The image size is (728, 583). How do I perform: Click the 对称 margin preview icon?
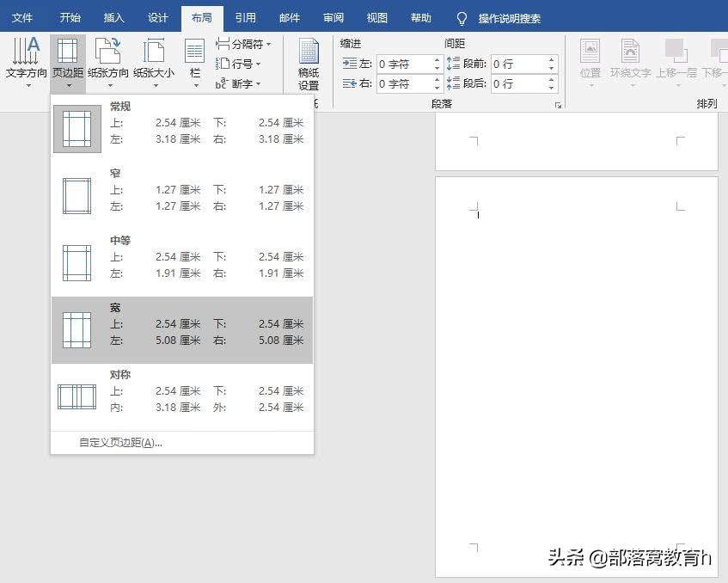click(77, 397)
